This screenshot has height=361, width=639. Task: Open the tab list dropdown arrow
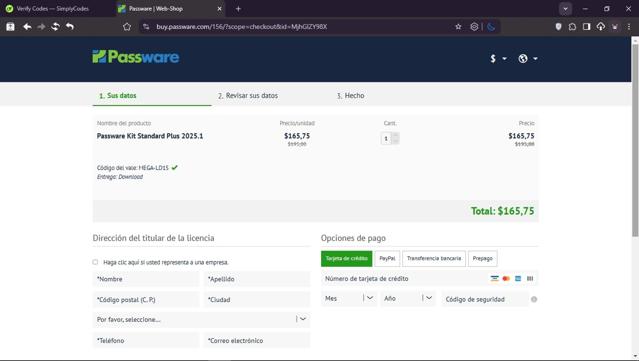(x=565, y=9)
